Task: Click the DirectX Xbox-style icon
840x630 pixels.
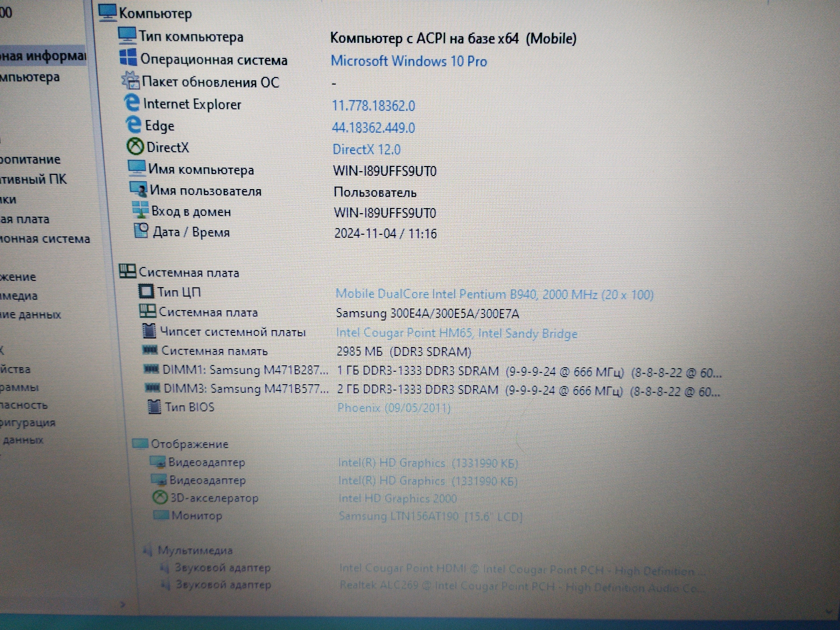Action: coord(135,147)
